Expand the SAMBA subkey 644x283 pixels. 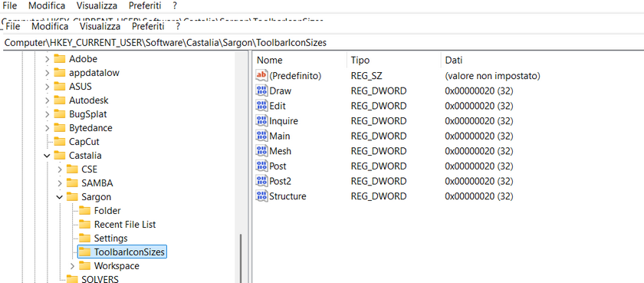tap(60, 183)
